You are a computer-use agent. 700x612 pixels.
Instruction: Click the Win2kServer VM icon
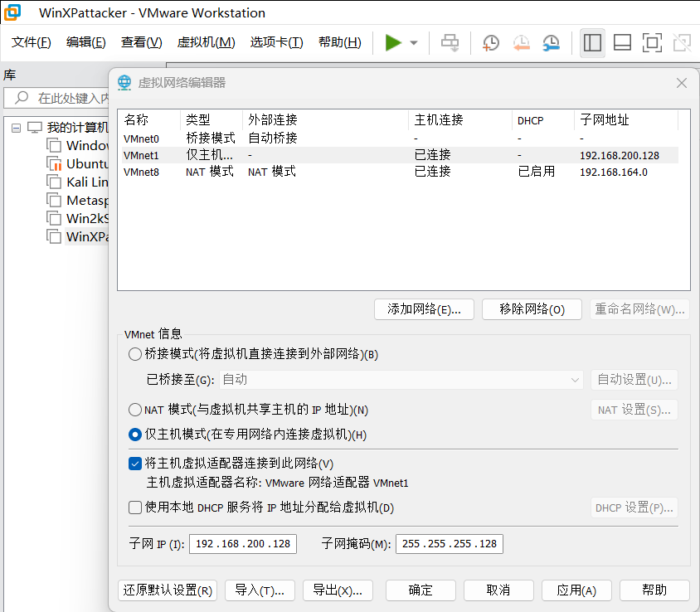(54, 218)
